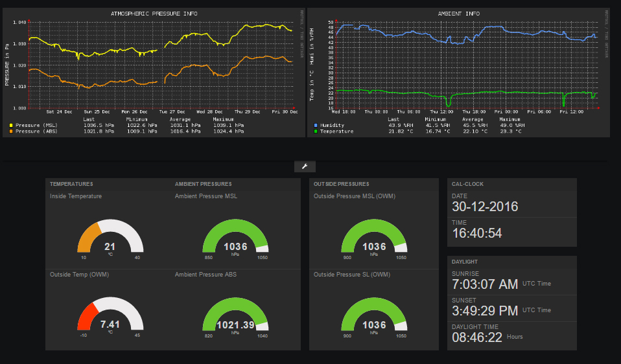Click the Ambient Pressure MSL label
The width and height of the screenshot is (621, 364).
(206, 196)
